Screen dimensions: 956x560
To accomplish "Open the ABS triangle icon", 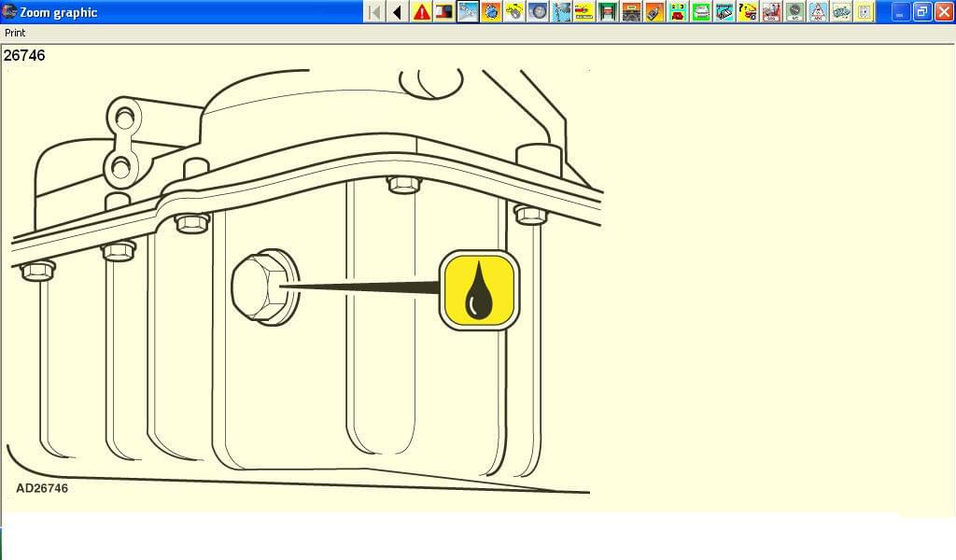I will (818, 11).
